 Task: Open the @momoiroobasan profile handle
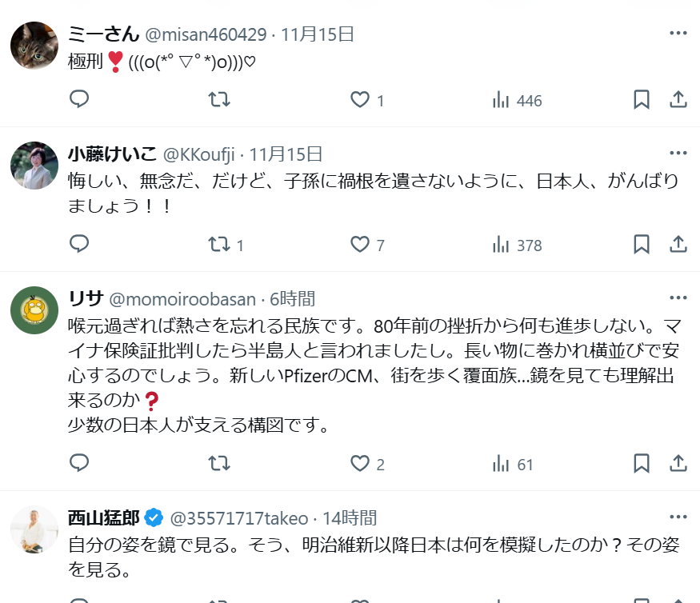pyautogui.click(x=182, y=299)
